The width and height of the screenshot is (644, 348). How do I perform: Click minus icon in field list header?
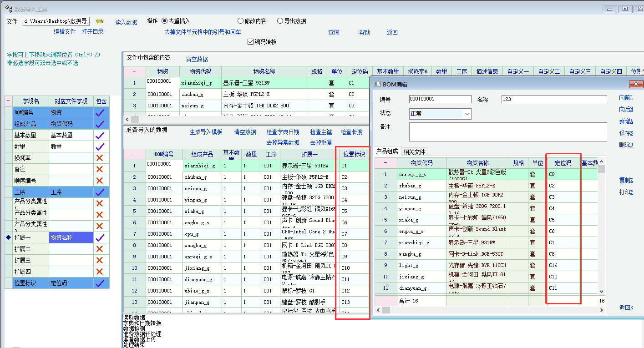click(9, 101)
